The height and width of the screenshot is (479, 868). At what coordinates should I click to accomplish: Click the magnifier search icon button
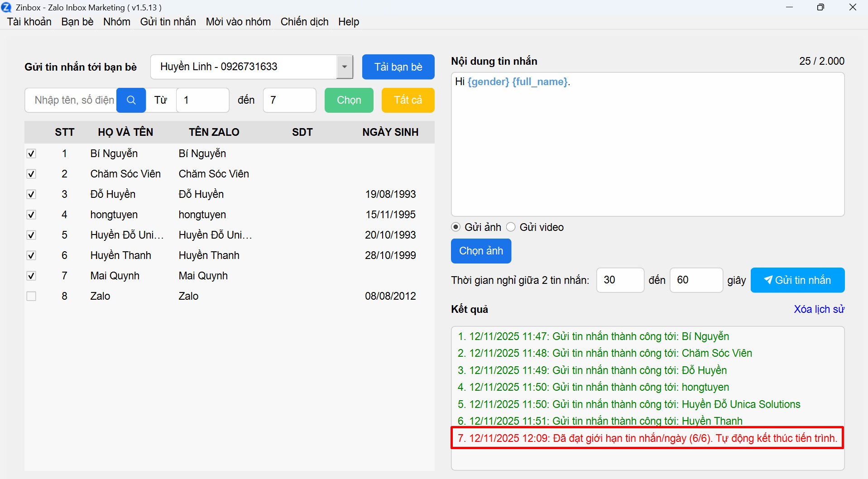tap(131, 100)
